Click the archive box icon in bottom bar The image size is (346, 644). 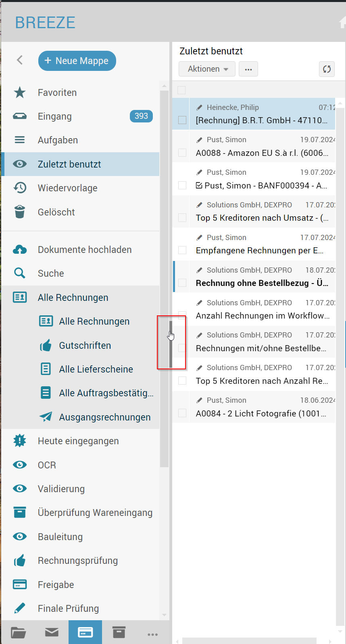point(119,632)
